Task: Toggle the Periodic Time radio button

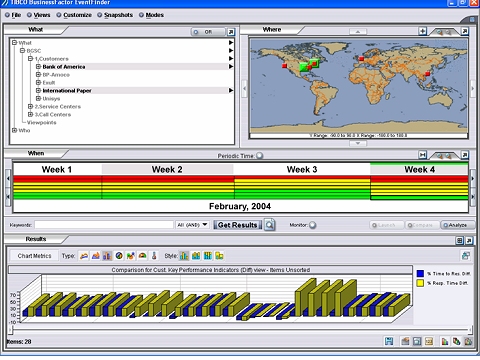Action: [260, 156]
